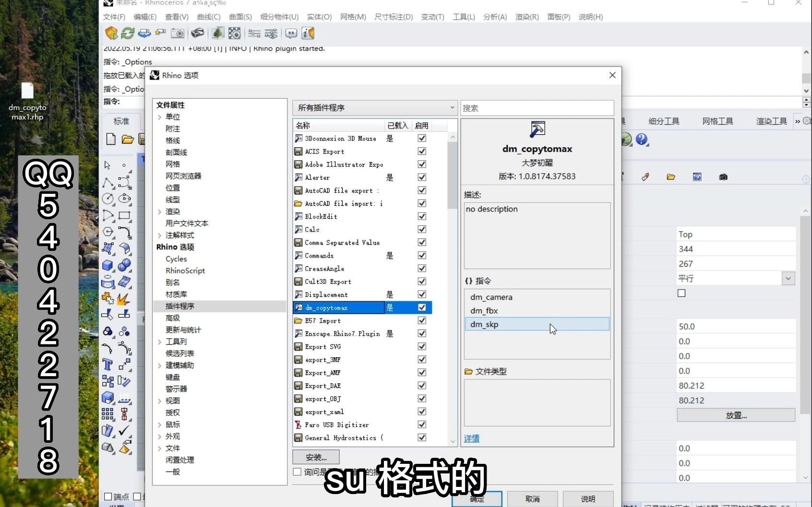Image resolution: width=812 pixels, height=507 pixels.
Task: Expand the 渲染 tree node
Action: [x=160, y=212]
